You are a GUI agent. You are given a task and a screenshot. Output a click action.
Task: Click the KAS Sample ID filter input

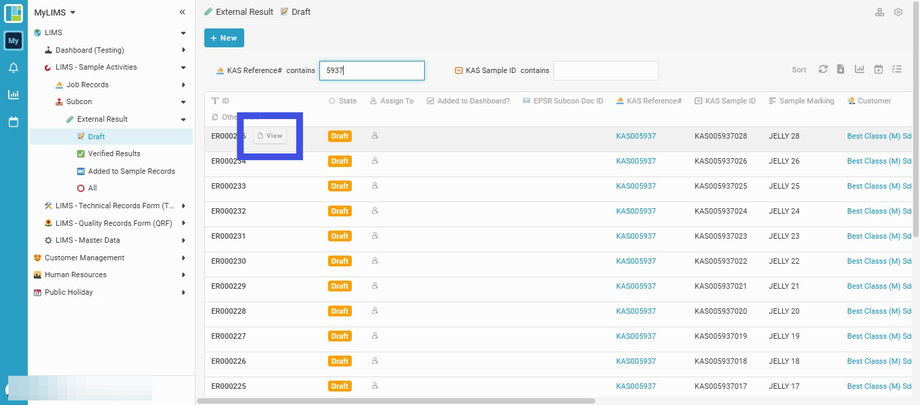point(606,70)
